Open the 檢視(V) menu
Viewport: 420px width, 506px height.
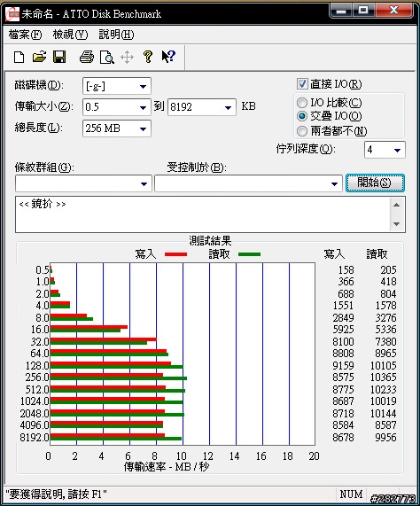point(70,35)
